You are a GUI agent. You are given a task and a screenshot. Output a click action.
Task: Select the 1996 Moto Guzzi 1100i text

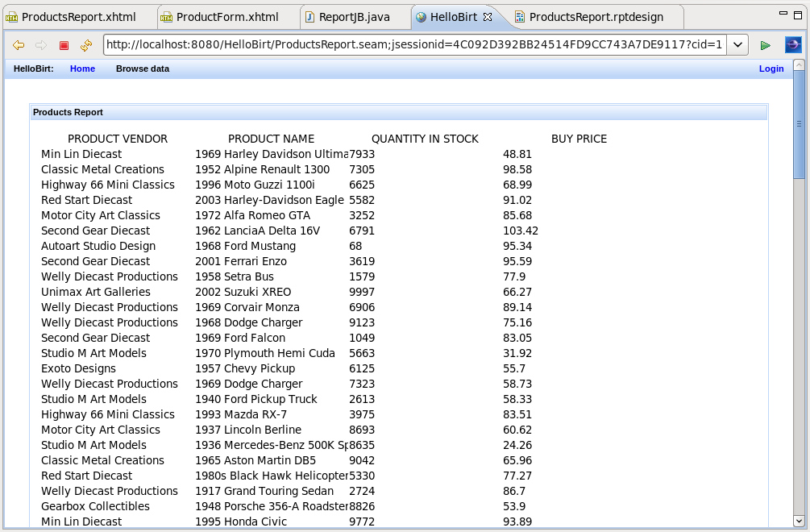coord(255,185)
